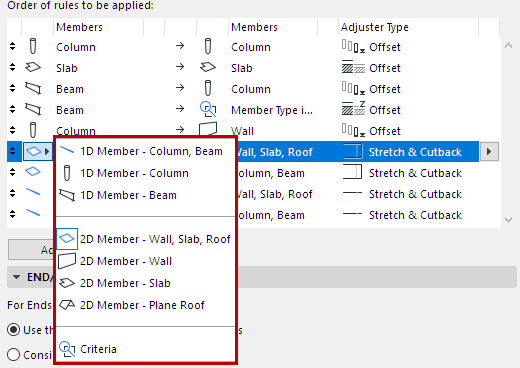The image size is (520, 368).
Task: Click criteria magnifier icon in Member Type row
Action: tap(208, 109)
